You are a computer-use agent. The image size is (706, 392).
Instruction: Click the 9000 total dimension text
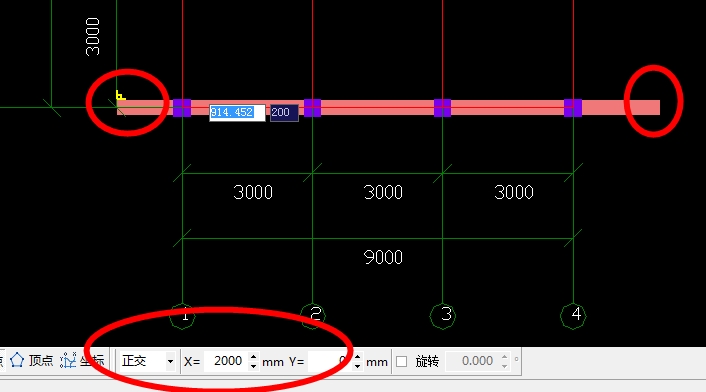pos(383,257)
